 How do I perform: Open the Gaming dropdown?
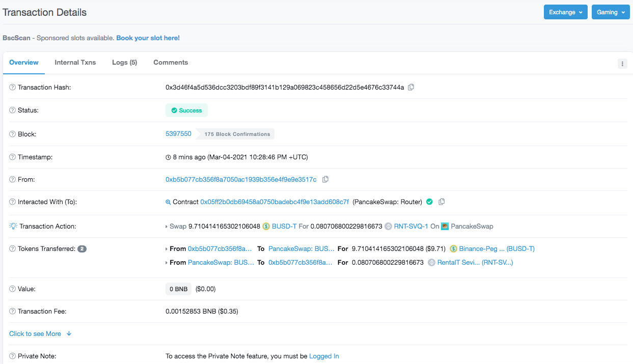tap(611, 12)
